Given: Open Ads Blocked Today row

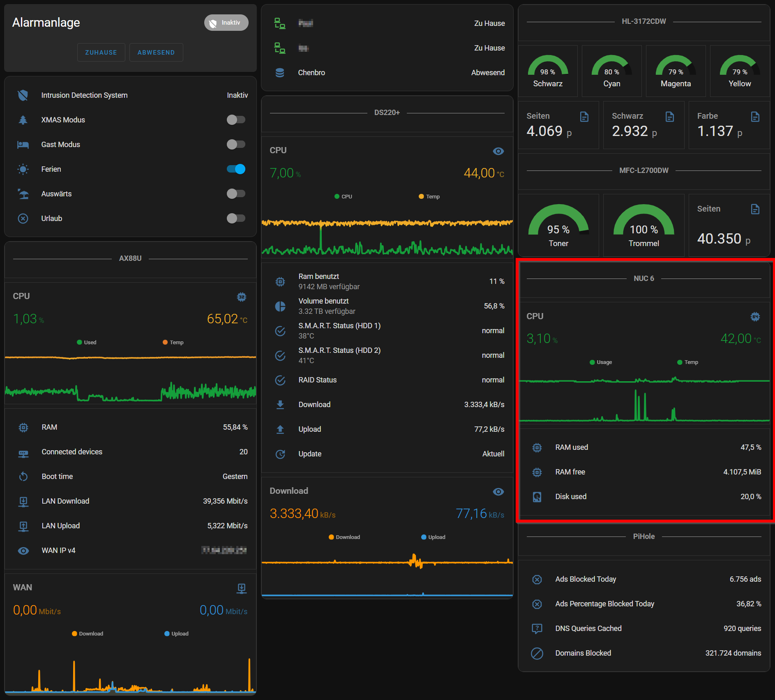Looking at the screenshot, I should (x=644, y=579).
